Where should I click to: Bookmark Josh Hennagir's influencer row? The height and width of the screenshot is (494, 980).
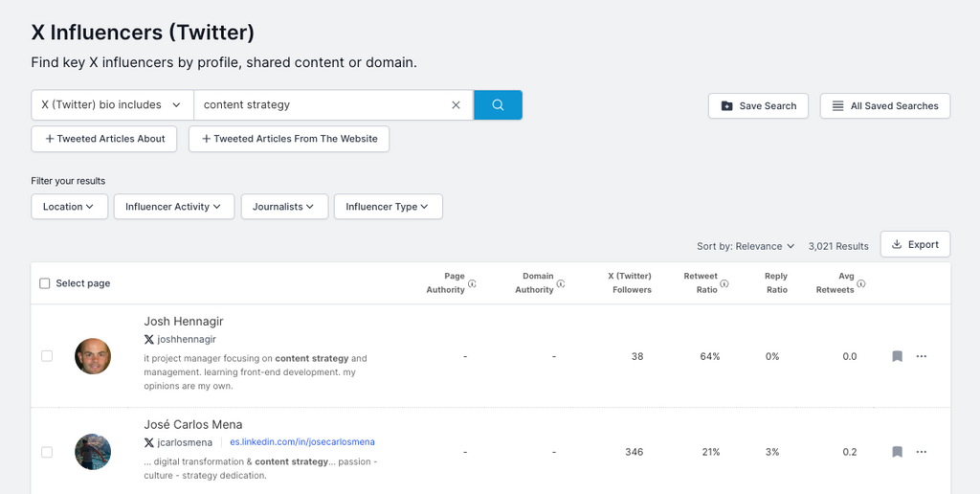point(897,356)
